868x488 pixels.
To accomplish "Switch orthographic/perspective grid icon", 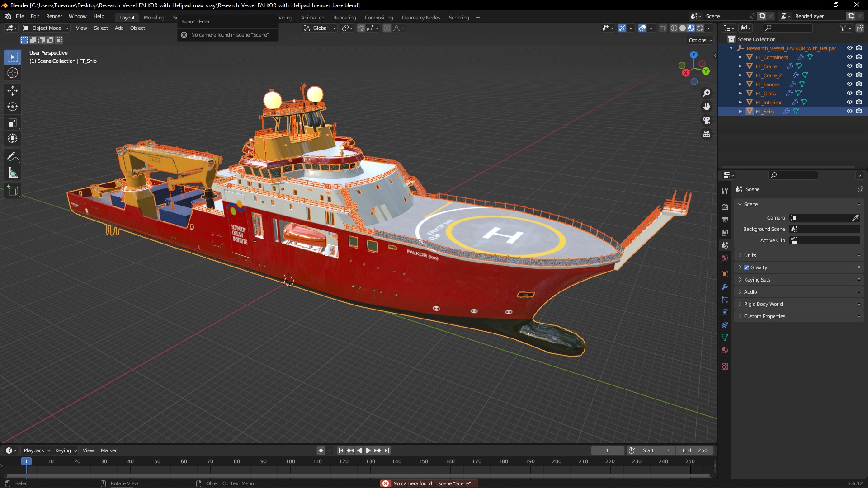I will tap(707, 134).
